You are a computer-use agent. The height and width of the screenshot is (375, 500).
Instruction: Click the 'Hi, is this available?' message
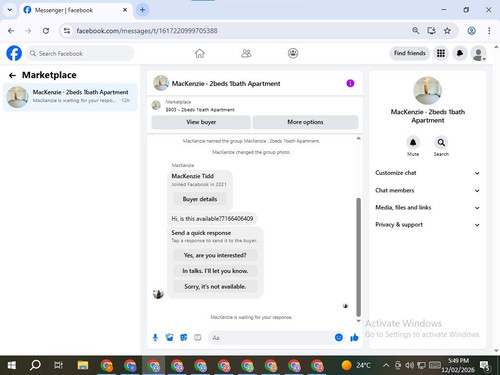click(212, 219)
